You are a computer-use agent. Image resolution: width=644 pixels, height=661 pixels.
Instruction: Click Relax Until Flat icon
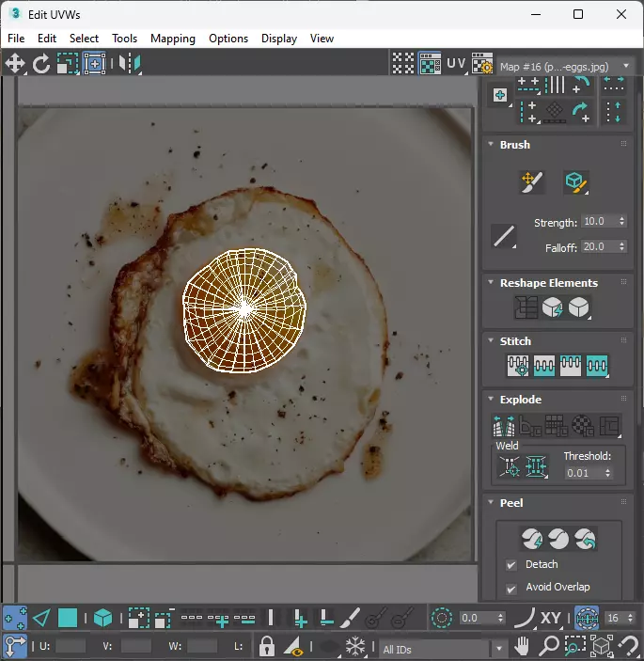point(552,307)
